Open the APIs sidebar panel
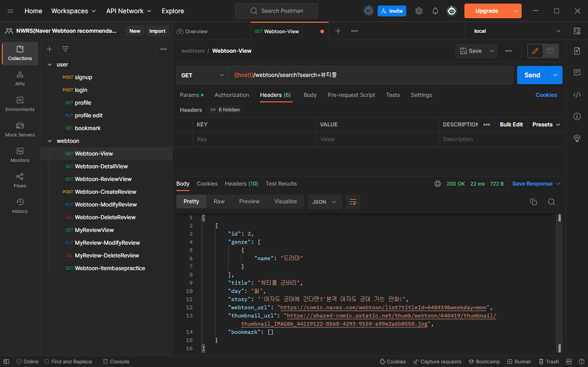588x367 pixels. tap(20, 79)
